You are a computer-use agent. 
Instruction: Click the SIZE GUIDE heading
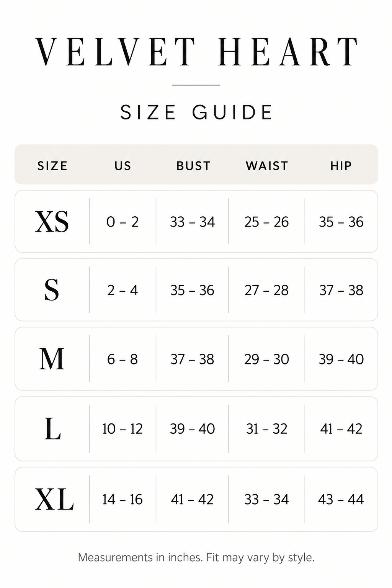(196, 112)
